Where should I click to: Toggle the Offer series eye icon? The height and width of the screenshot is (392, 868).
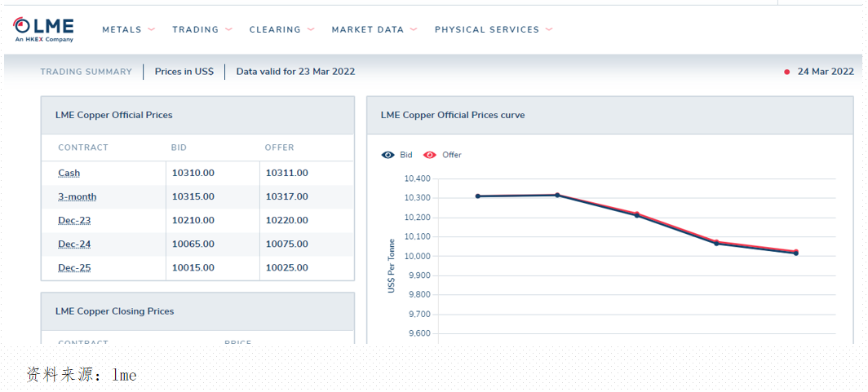coord(430,155)
